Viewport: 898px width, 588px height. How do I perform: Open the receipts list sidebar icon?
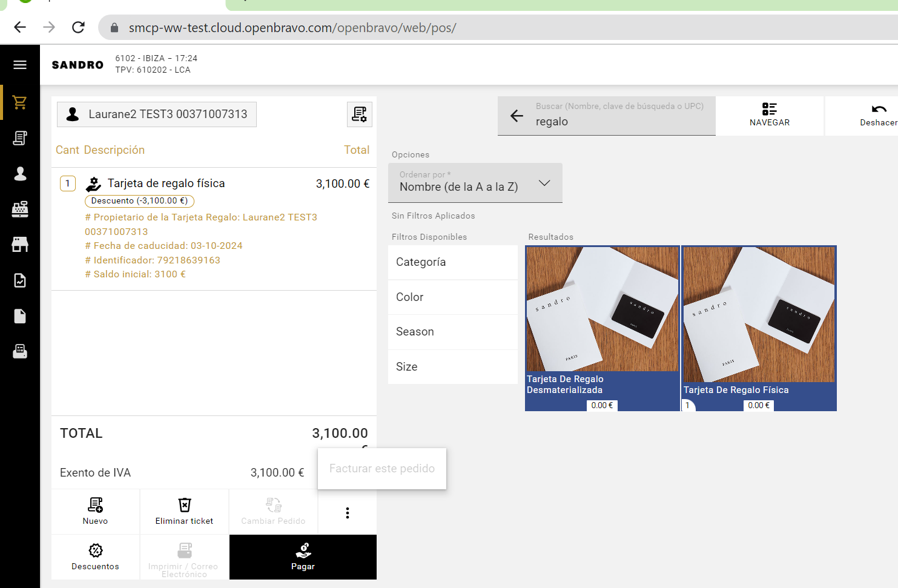[x=20, y=138]
